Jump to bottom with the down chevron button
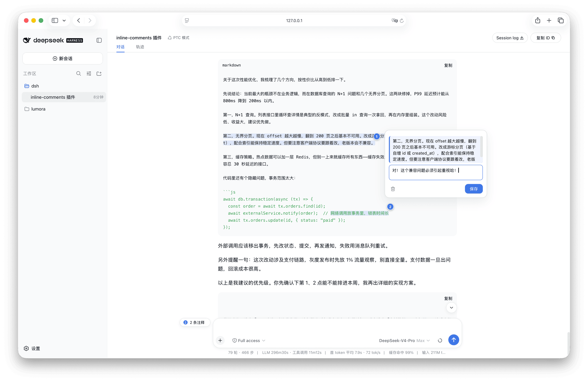Viewport: 588px width, 382px height. 451,308
